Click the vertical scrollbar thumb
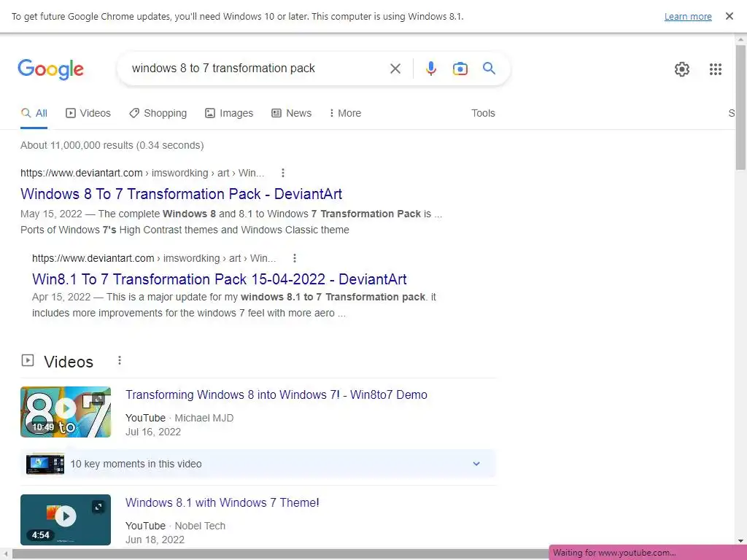747x560 pixels. 740,108
